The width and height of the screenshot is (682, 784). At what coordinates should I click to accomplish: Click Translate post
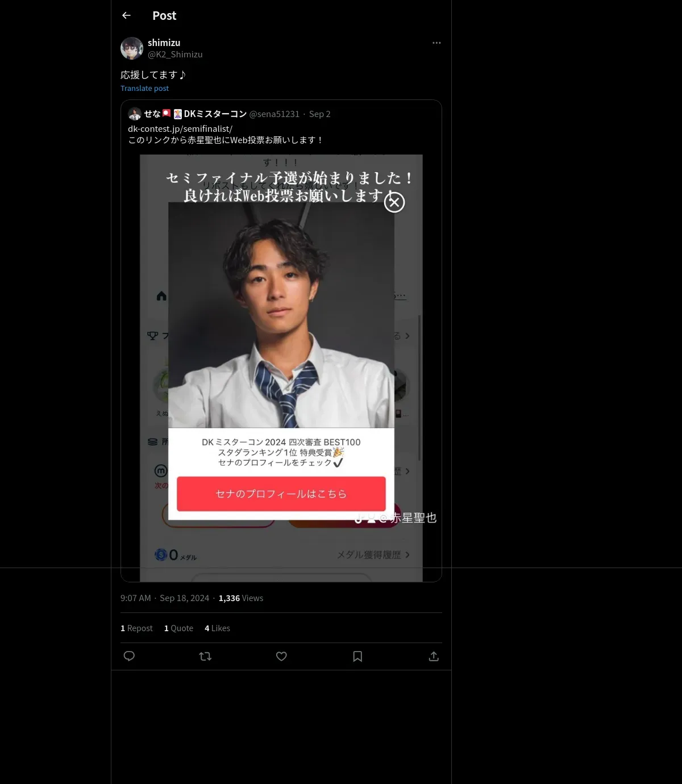tap(144, 88)
